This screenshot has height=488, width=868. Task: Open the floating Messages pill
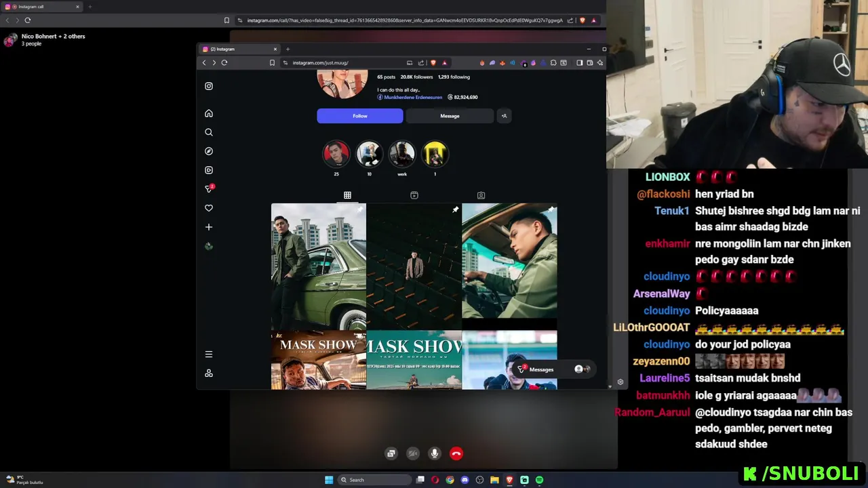click(553, 369)
